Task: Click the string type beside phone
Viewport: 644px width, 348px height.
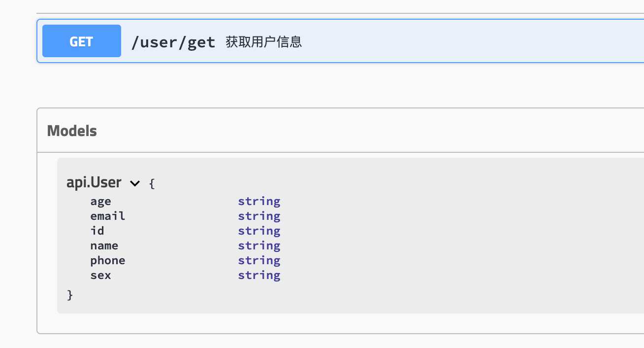Action: [259, 260]
